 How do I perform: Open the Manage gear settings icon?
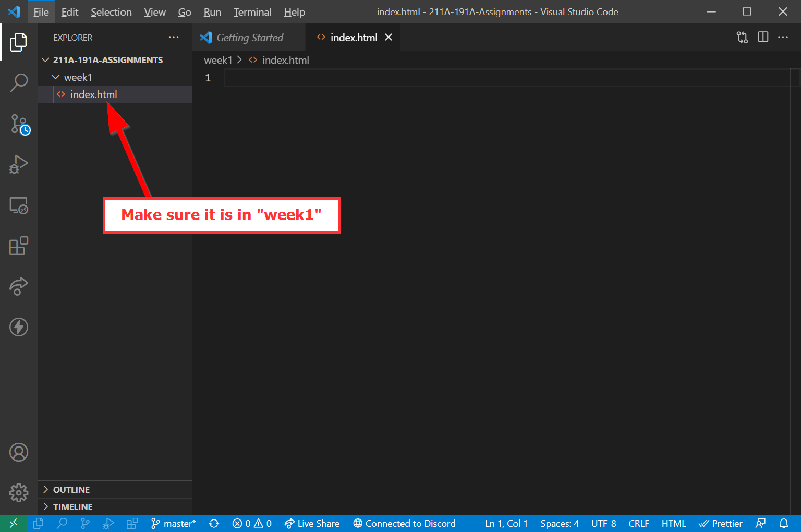click(19, 492)
